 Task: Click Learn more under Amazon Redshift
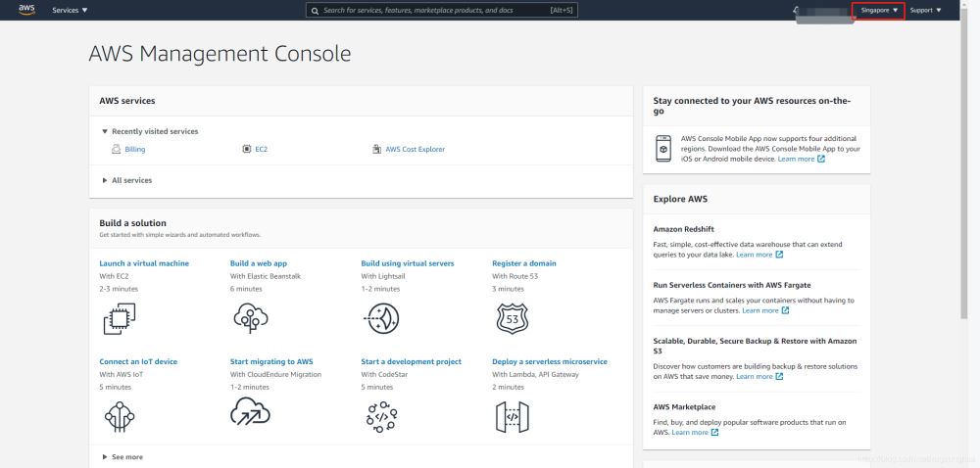[x=755, y=255]
